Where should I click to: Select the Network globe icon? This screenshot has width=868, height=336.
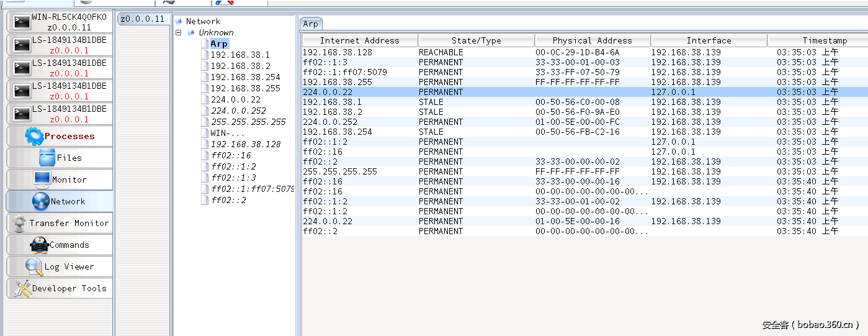tap(40, 201)
